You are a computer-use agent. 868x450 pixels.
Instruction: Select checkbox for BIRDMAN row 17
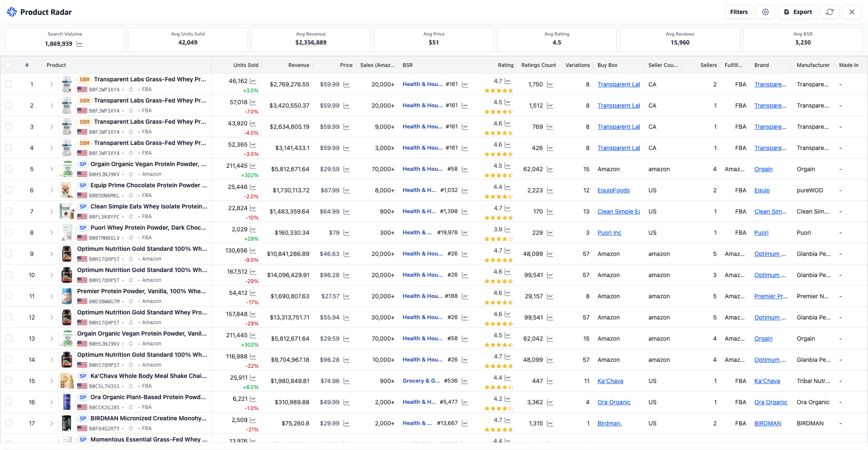8,423
